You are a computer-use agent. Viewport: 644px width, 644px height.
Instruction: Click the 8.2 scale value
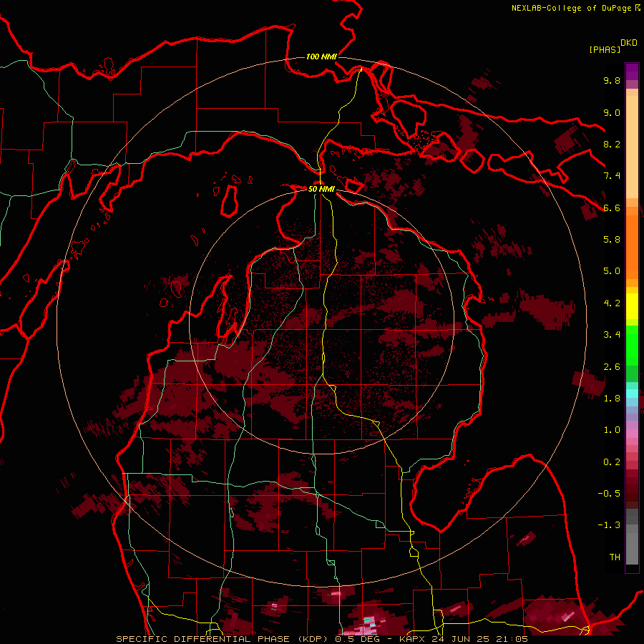(x=612, y=144)
